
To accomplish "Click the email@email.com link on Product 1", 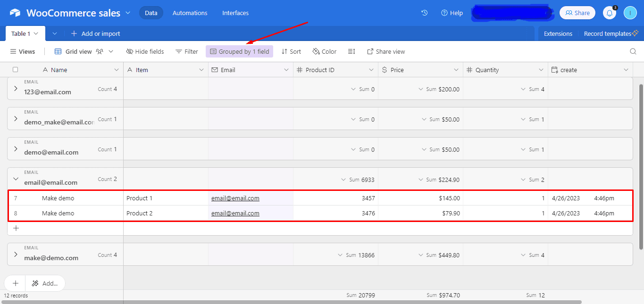I will point(235,198).
